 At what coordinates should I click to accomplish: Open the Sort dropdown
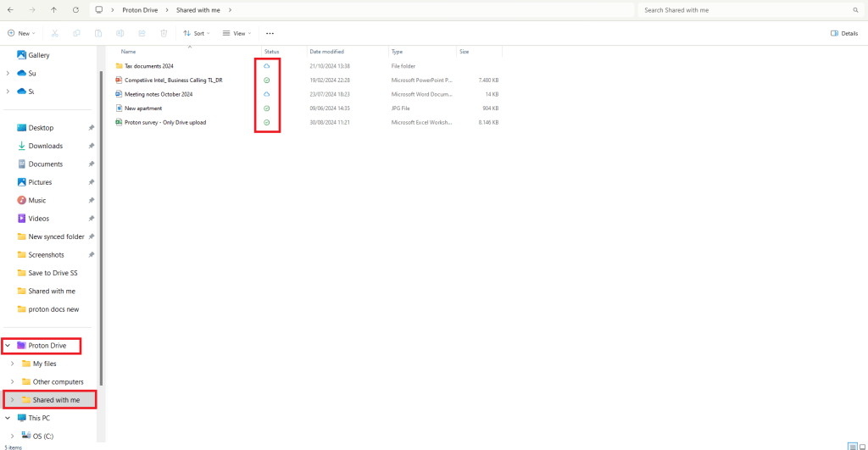[x=197, y=33]
